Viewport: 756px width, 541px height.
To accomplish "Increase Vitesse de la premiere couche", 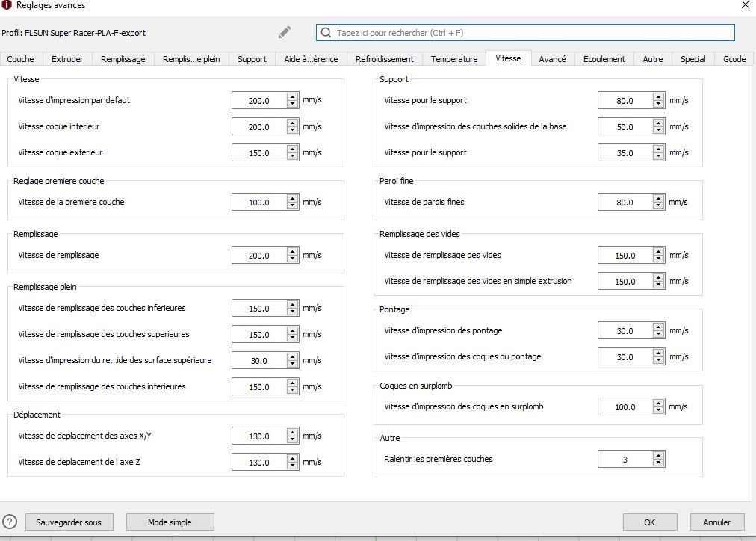I will coord(292,198).
